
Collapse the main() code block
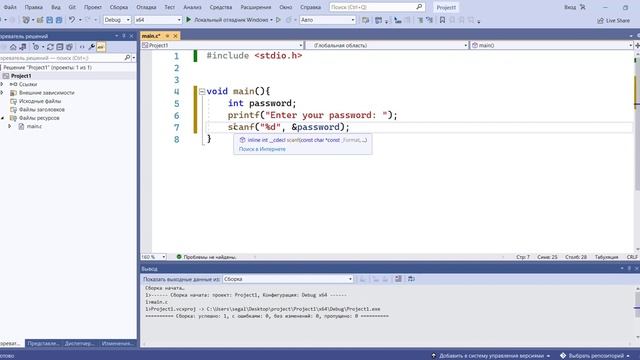(202, 92)
